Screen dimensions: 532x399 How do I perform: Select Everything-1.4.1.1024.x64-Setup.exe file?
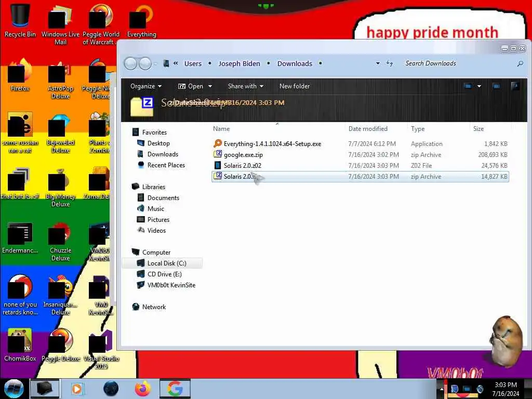360,144
